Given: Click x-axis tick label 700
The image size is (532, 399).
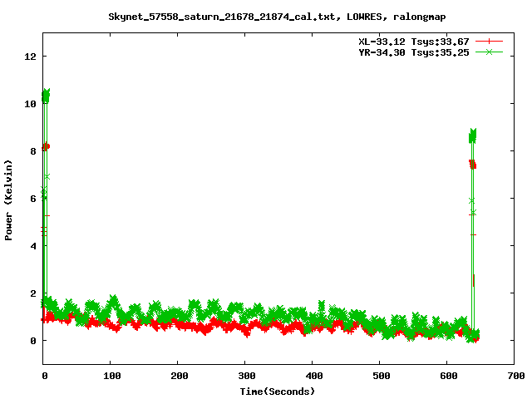Looking at the screenshot, I should [x=516, y=376].
